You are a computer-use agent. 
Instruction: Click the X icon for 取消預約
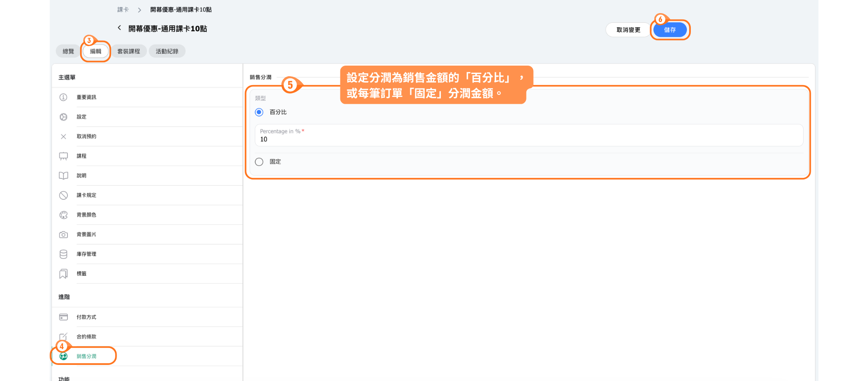pyautogui.click(x=63, y=137)
